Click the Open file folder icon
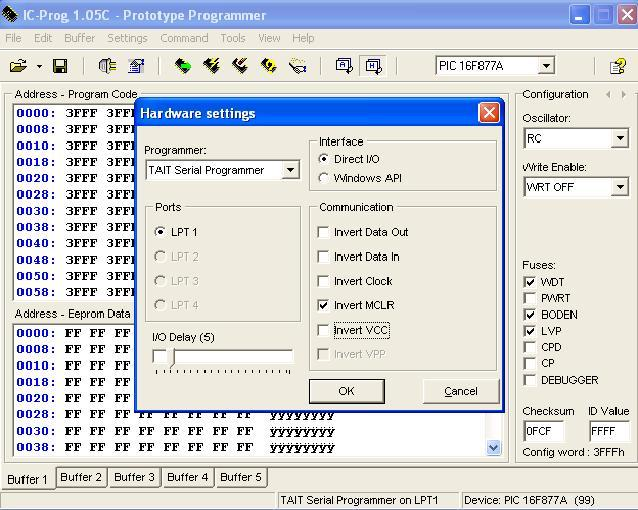 (x=18, y=66)
